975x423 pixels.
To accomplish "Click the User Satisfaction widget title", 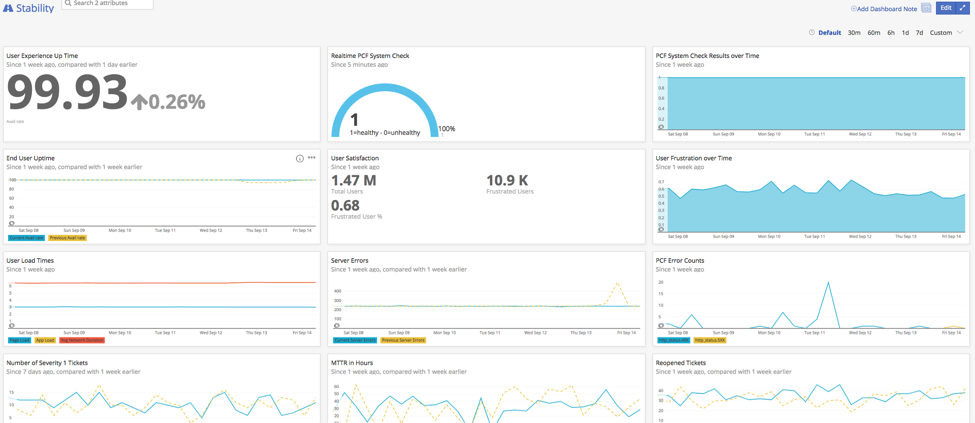I will (355, 158).
